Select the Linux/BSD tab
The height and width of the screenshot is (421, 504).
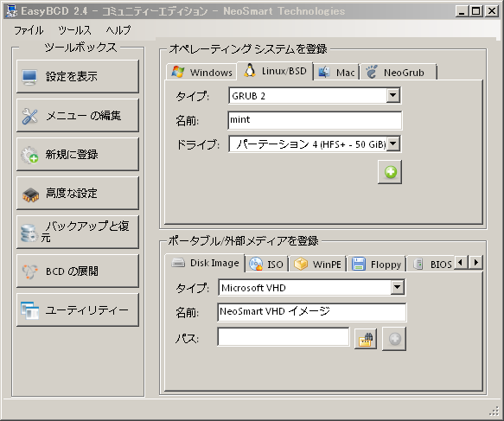pos(275,71)
